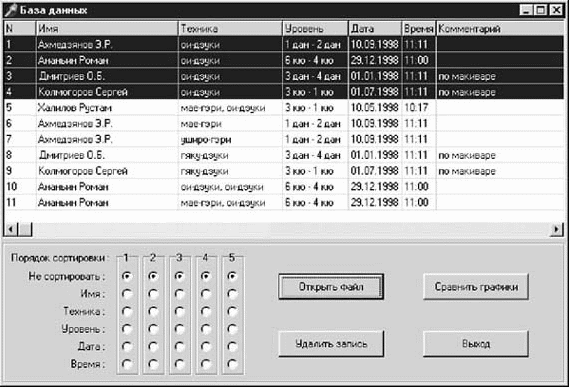Screen dimensions: 570x388
Task: Click the horizontal scrollbar thumb
Action: click(x=25, y=229)
